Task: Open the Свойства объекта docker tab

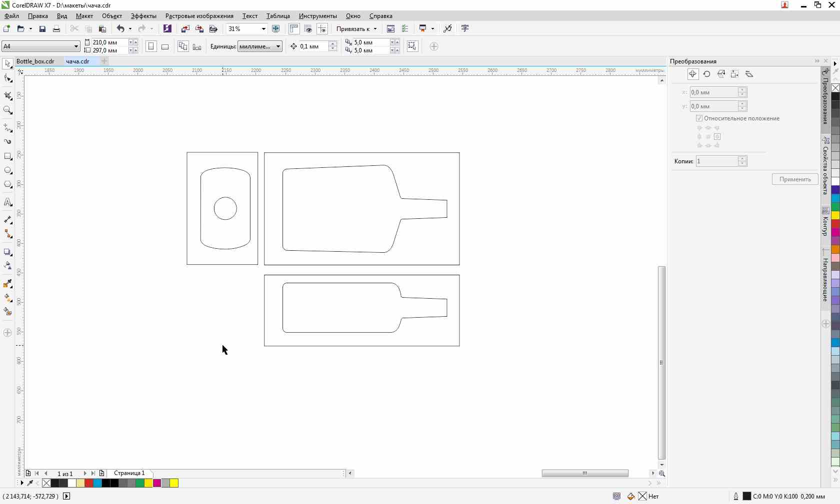Action: 825,165
